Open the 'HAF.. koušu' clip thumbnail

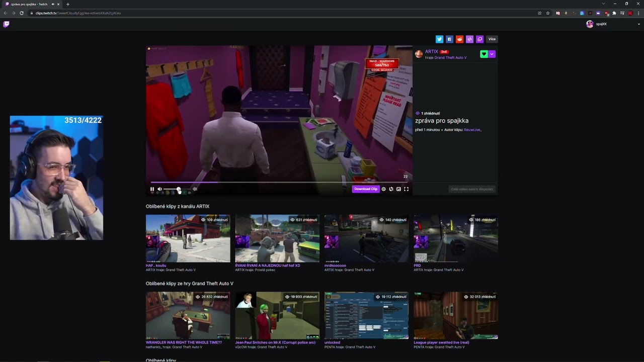[x=188, y=238]
